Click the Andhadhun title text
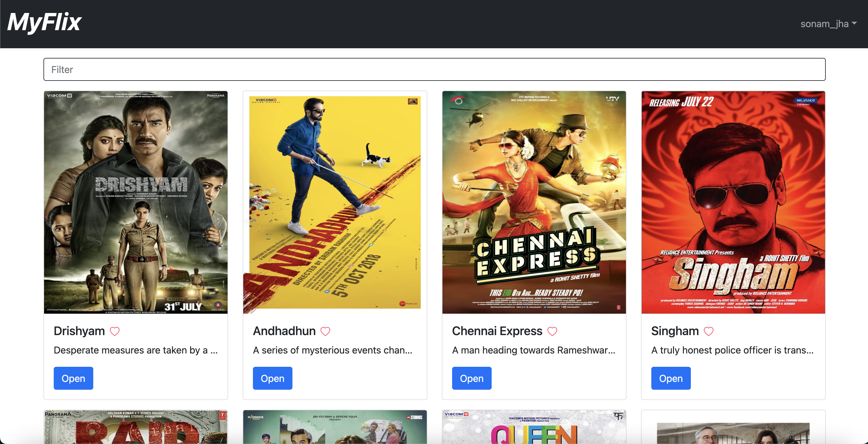The width and height of the screenshot is (868, 444). coord(284,331)
